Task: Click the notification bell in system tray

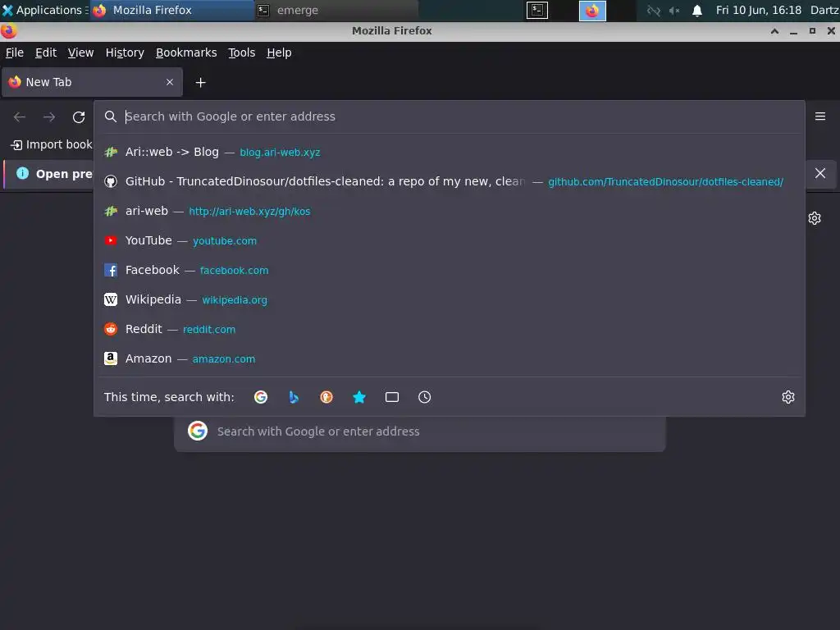Action: (x=697, y=11)
